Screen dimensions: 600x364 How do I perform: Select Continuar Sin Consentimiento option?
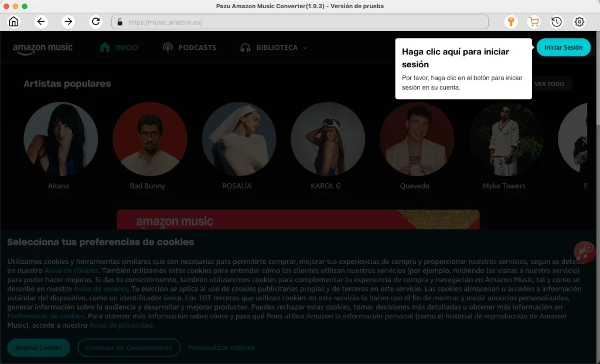pos(128,347)
